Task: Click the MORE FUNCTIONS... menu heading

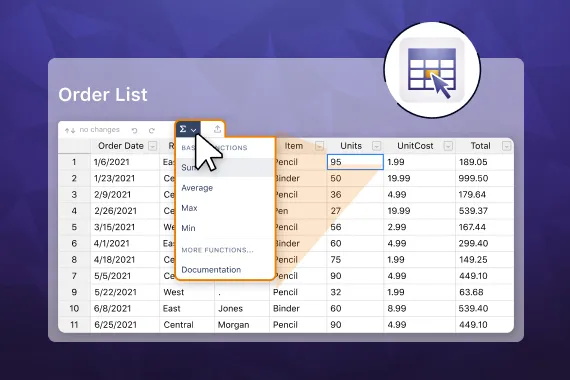Action: tap(217, 250)
